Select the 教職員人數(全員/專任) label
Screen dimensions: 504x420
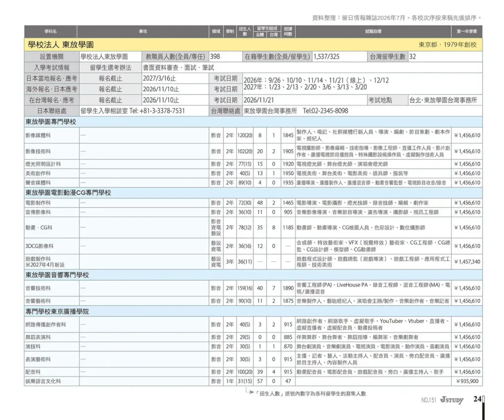coord(175,57)
